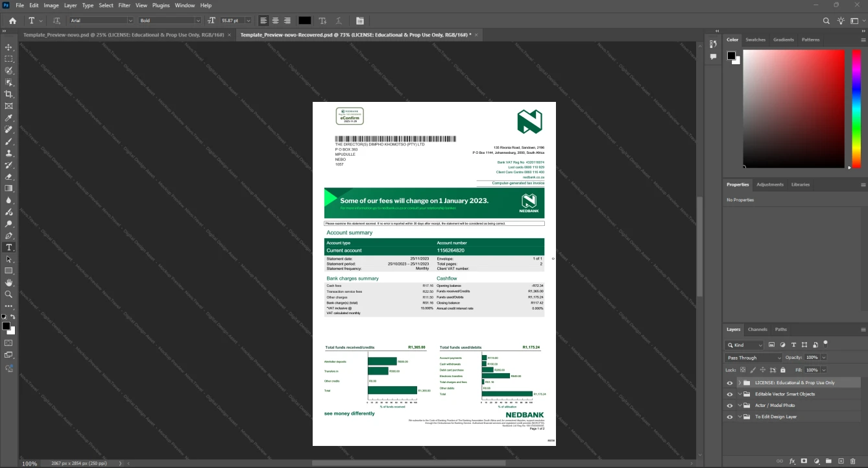
Task: Select the Crop tool
Action: point(8,94)
